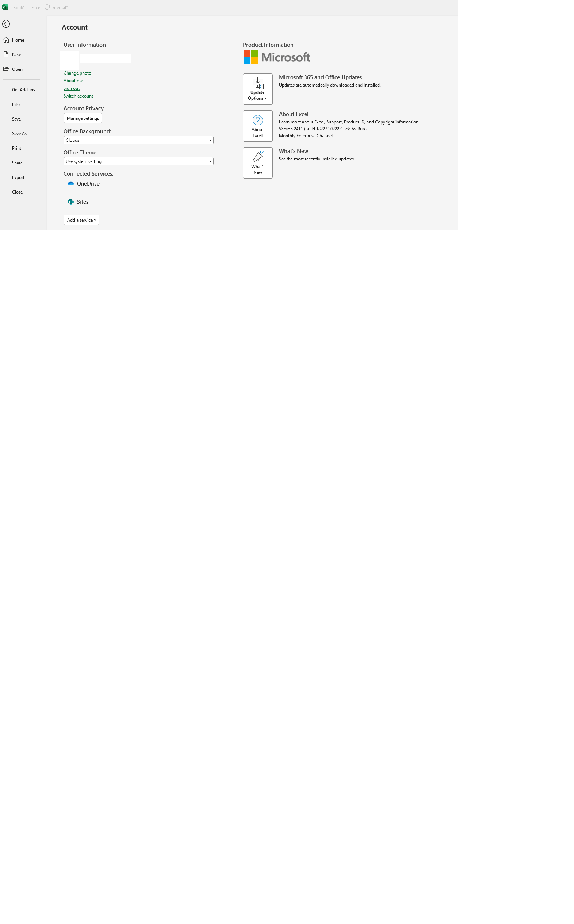
Task: Select the New document icon
Action: (6, 55)
